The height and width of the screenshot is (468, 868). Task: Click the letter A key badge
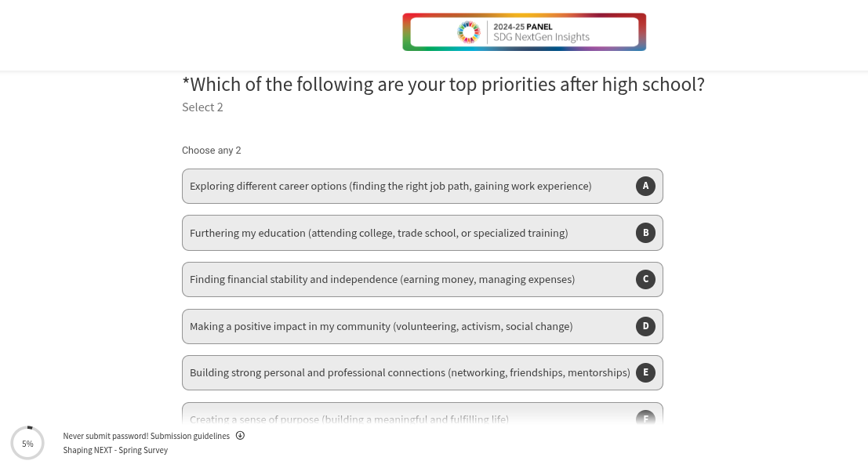(645, 186)
